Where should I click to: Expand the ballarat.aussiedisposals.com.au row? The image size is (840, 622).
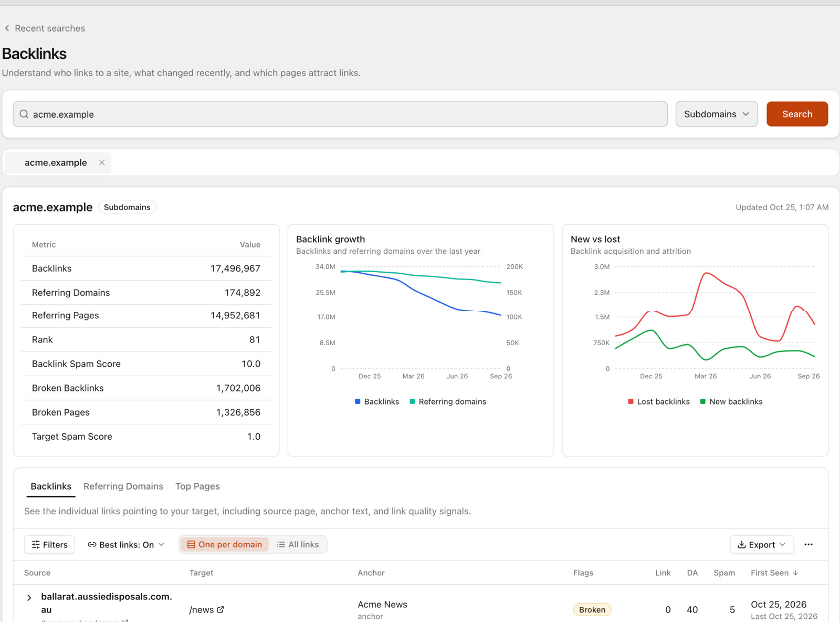point(29,598)
